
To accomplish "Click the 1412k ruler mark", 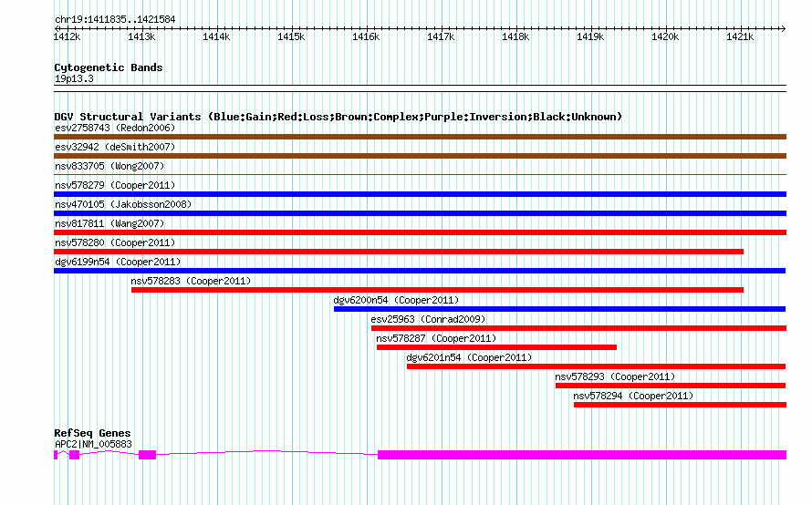I will [67, 36].
